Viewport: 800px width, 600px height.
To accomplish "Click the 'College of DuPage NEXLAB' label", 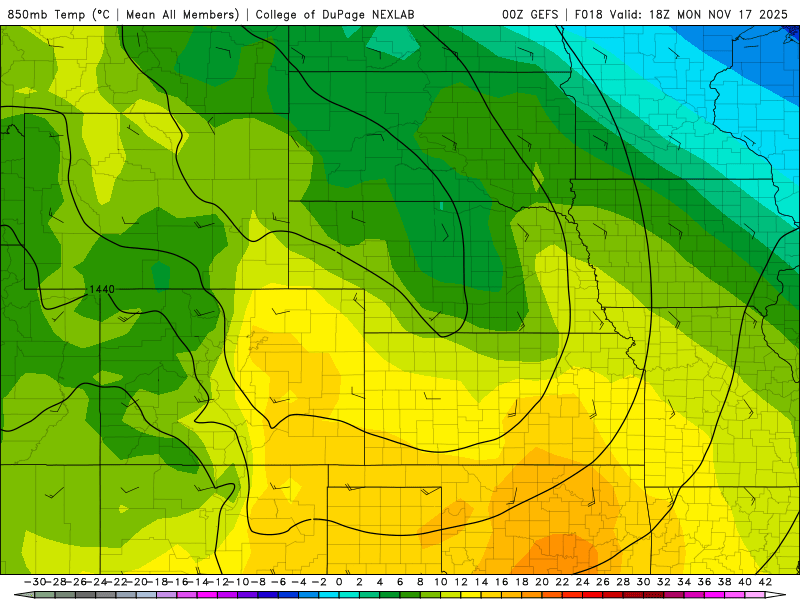I will (x=335, y=14).
